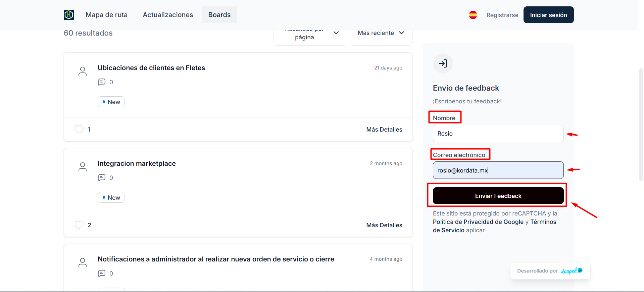The height and width of the screenshot is (292, 644).
Task: Select the Boards tab
Action: pyautogui.click(x=219, y=15)
